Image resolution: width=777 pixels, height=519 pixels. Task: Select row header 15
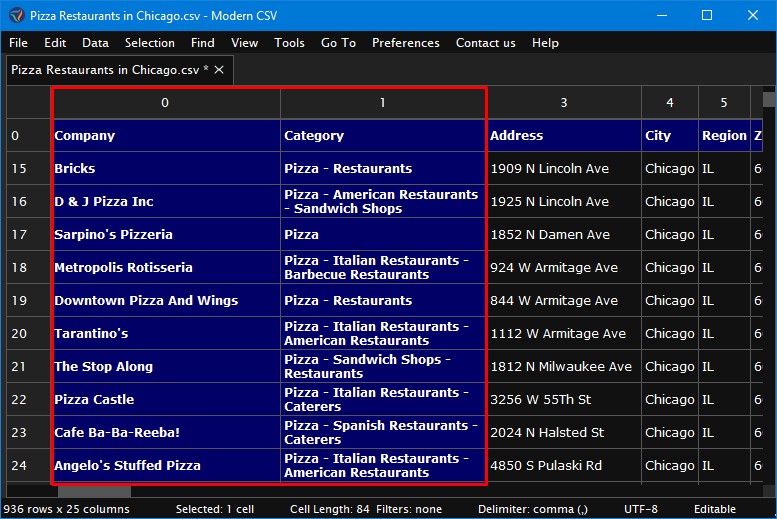click(28, 169)
